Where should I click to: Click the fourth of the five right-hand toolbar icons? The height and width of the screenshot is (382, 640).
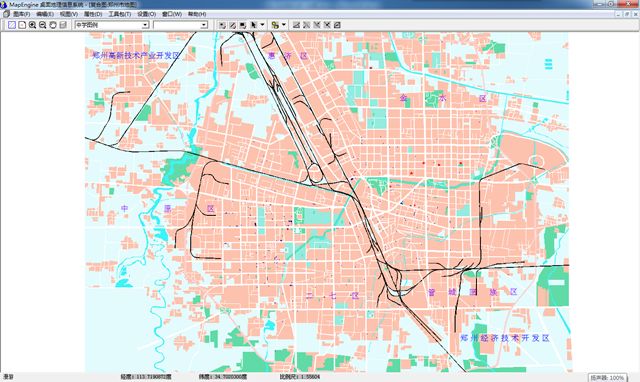click(x=327, y=25)
